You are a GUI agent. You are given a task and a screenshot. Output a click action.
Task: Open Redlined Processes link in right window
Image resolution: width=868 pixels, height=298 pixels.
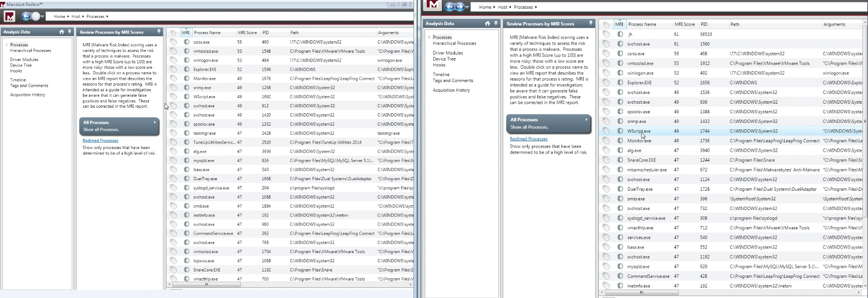coord(529,139)
